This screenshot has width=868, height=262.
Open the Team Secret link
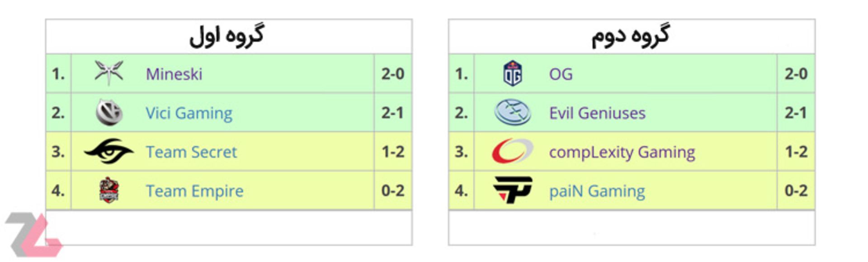pyautogui.click(x=191, y=152)
